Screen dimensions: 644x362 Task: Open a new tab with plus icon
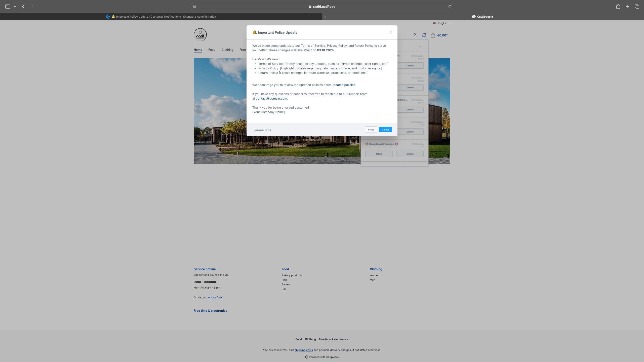coord(627,7)
